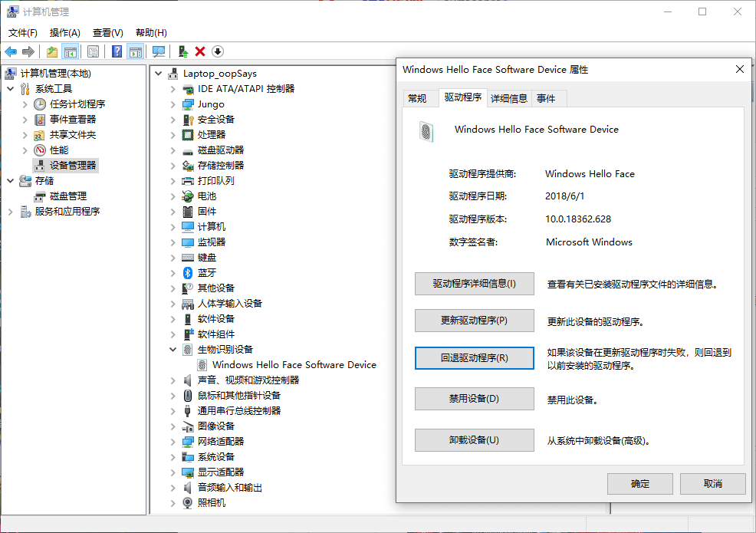Click the Back arrow toolbar icon

pyautogui.click(x=11, y=51)
